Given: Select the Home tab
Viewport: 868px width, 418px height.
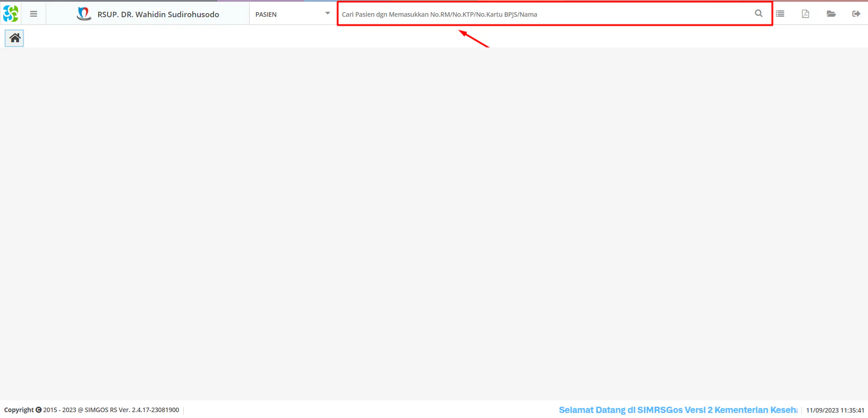Looking at the screenshot, I should click(x=14, y=38).
